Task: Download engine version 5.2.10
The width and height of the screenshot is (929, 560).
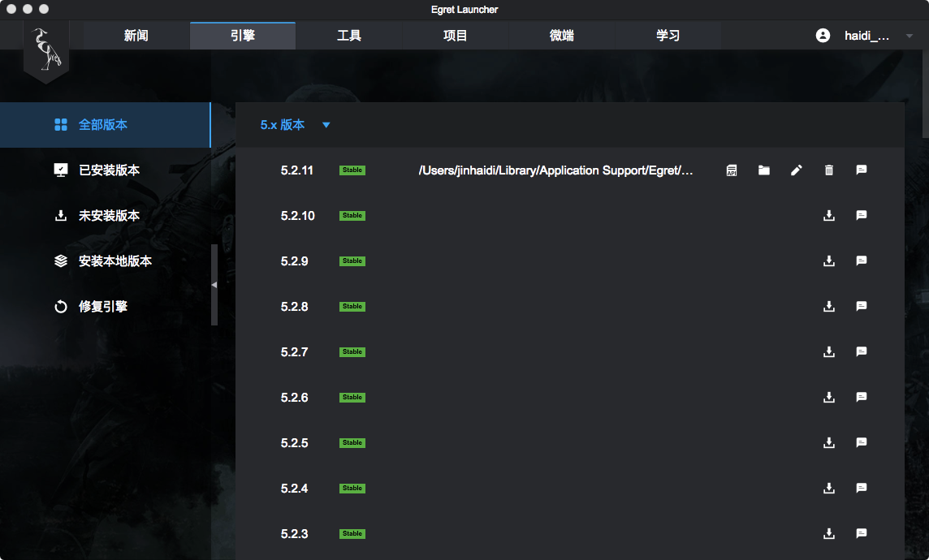Action: coord(829,215)
